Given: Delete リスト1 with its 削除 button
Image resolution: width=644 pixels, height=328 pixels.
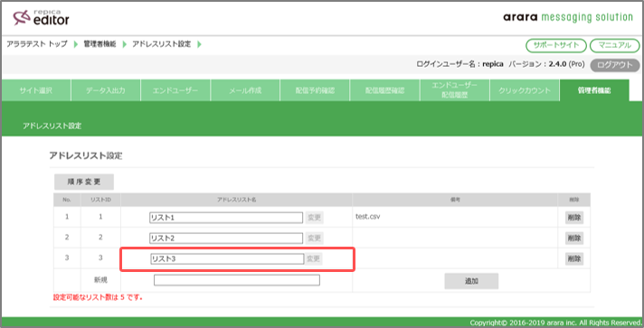Looking at the screenshot, I should pos(574,218).
